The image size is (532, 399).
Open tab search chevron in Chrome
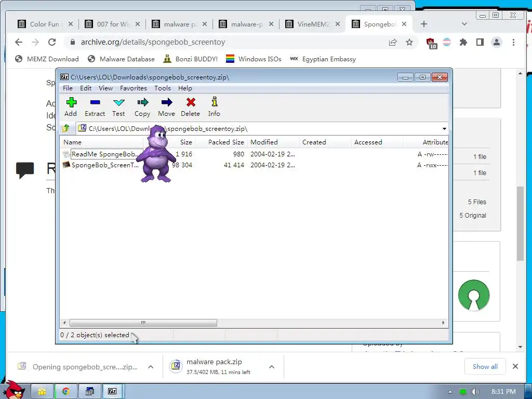coord(464,24)
